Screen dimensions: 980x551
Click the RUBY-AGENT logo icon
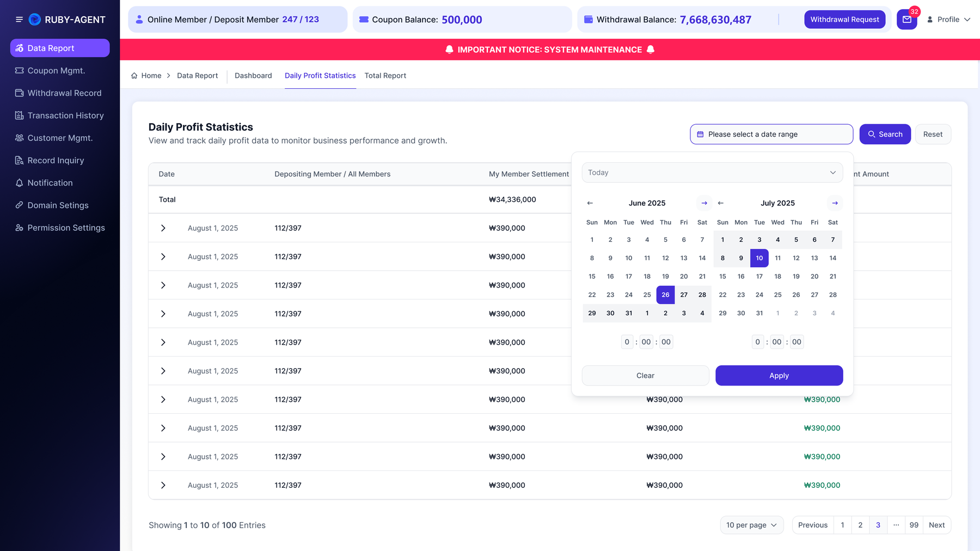click(x=35, y=20)
